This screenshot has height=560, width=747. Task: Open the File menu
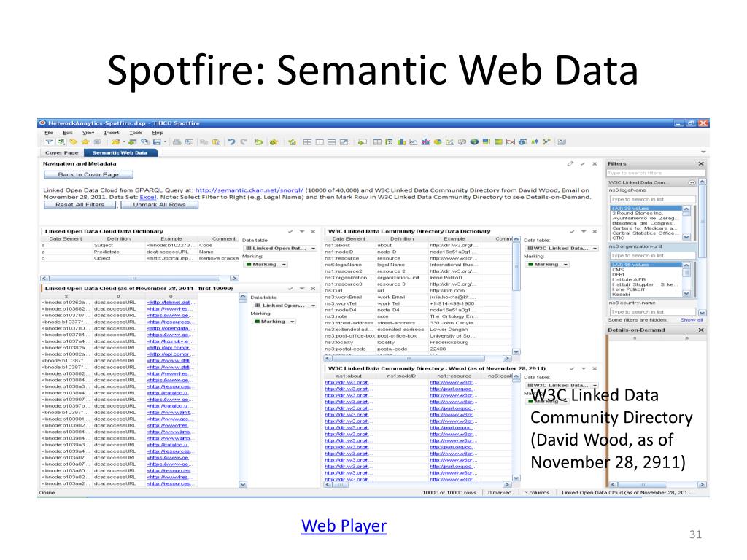pyautogui.click(x=49, y=133)
